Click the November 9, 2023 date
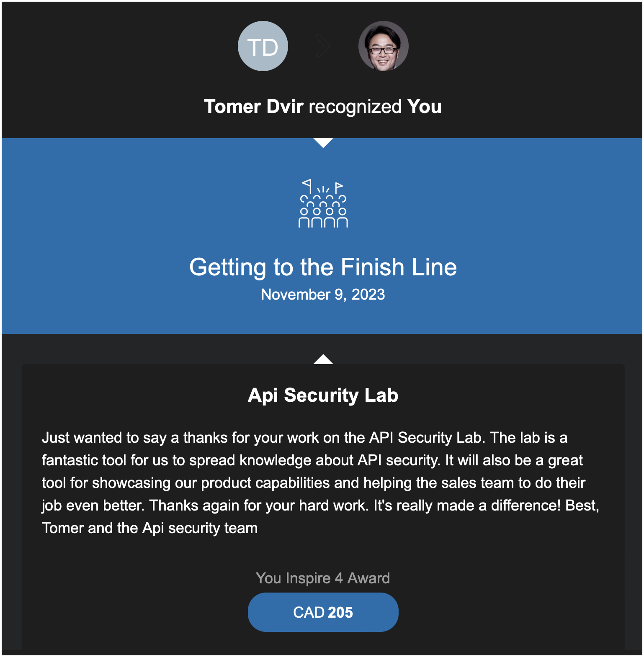 pos(323,295)
